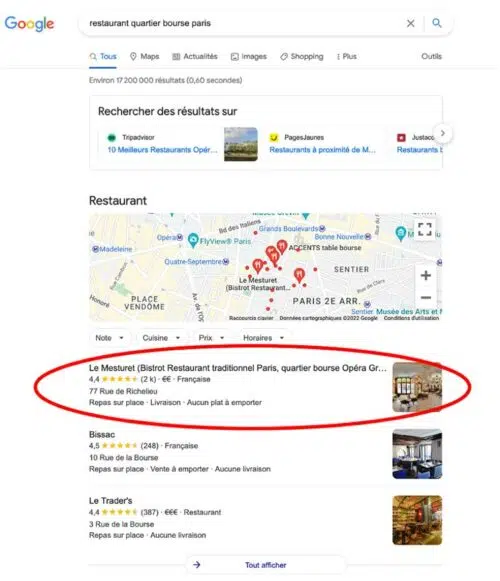Switch to the Images tab
Viewport: 500px width, 581px height.
click(x=249, y=56)
